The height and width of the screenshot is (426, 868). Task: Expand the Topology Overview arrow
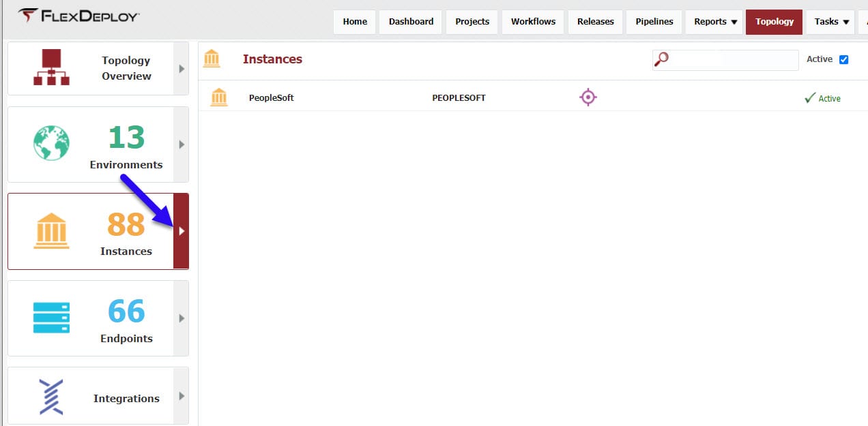[182, 68]
